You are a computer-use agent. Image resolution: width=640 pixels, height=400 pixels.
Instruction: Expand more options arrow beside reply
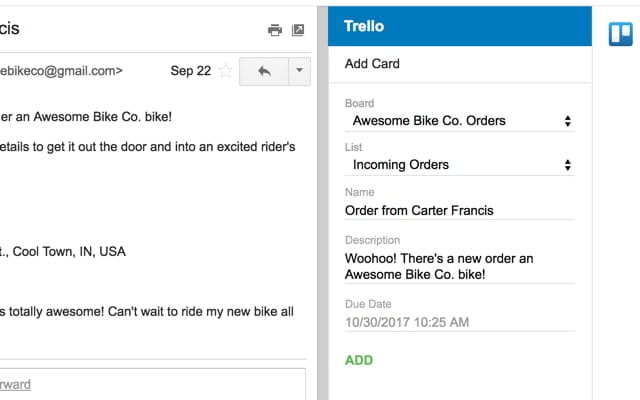[x=299, y=71]
